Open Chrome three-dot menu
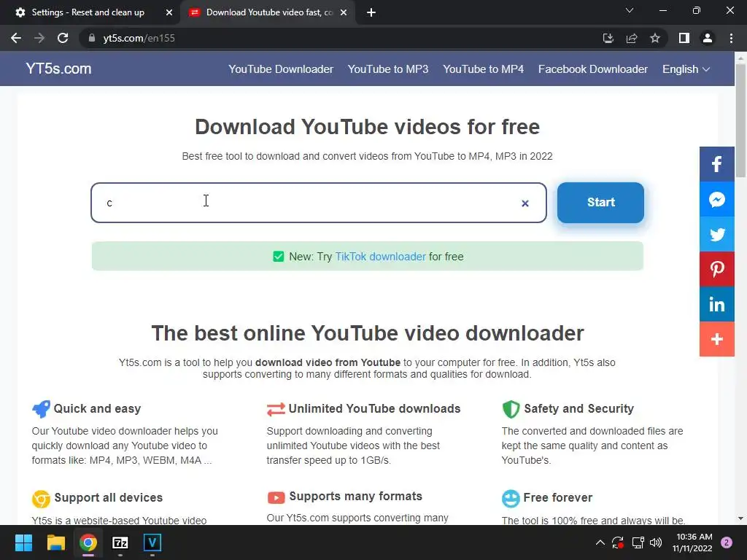Image resolution: width=747 pixels, height=560 pixels. [731, 38]
